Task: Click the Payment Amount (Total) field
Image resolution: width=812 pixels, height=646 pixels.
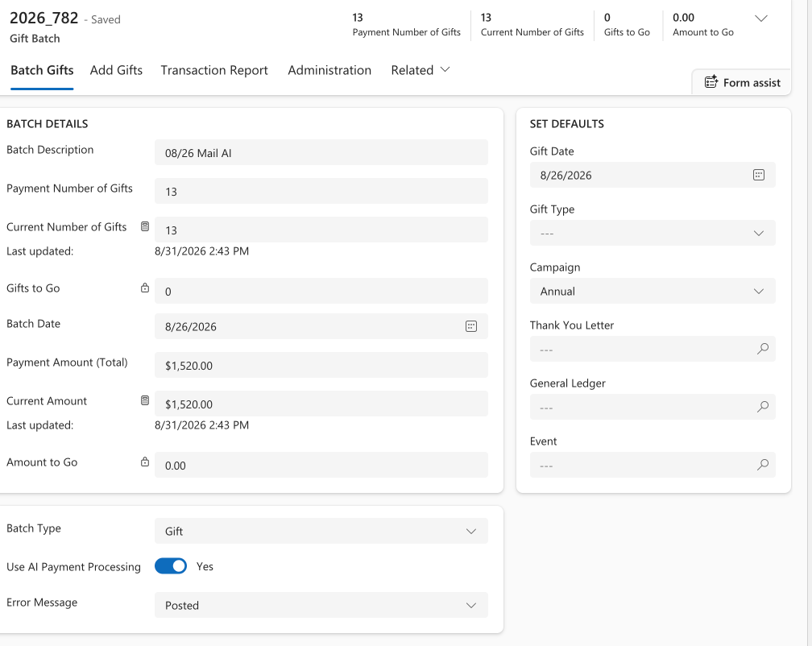Action: click(x=321, y=365)
